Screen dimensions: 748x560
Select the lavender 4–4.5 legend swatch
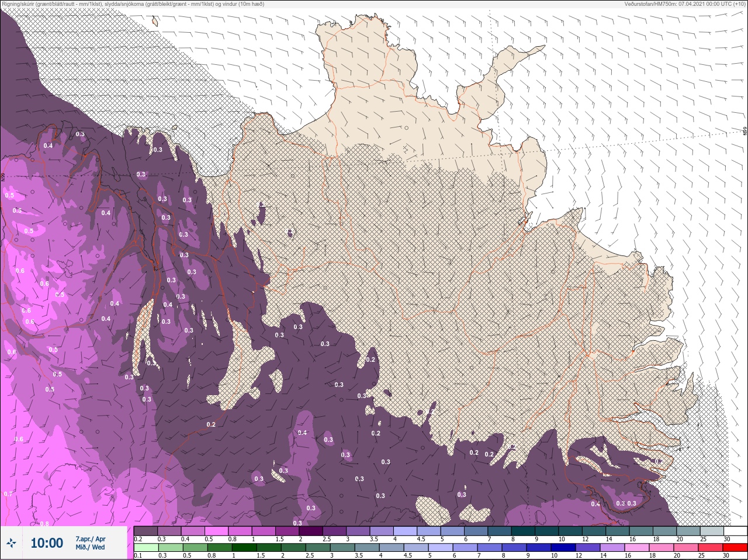tap(406, 531)
